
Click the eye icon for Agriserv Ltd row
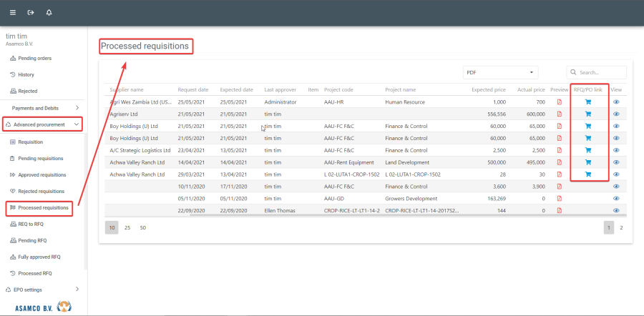(617, 114)
